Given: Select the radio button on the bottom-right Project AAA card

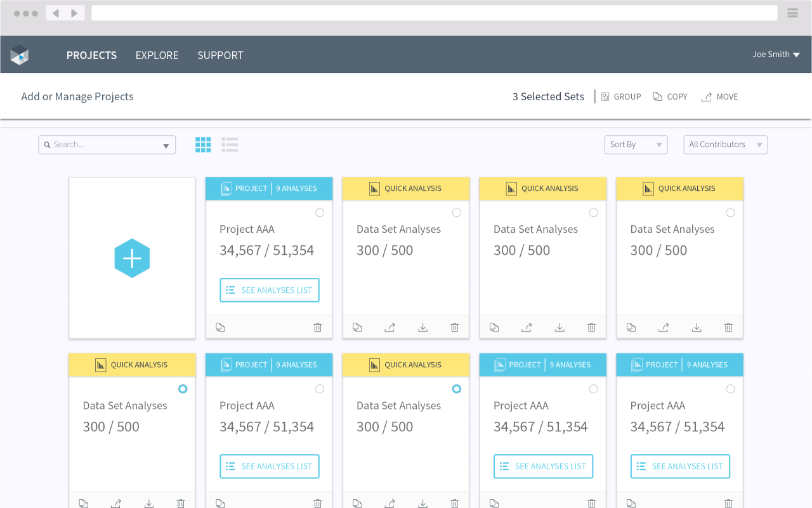Looking at the screenshot, I should (x=730, y=389).
